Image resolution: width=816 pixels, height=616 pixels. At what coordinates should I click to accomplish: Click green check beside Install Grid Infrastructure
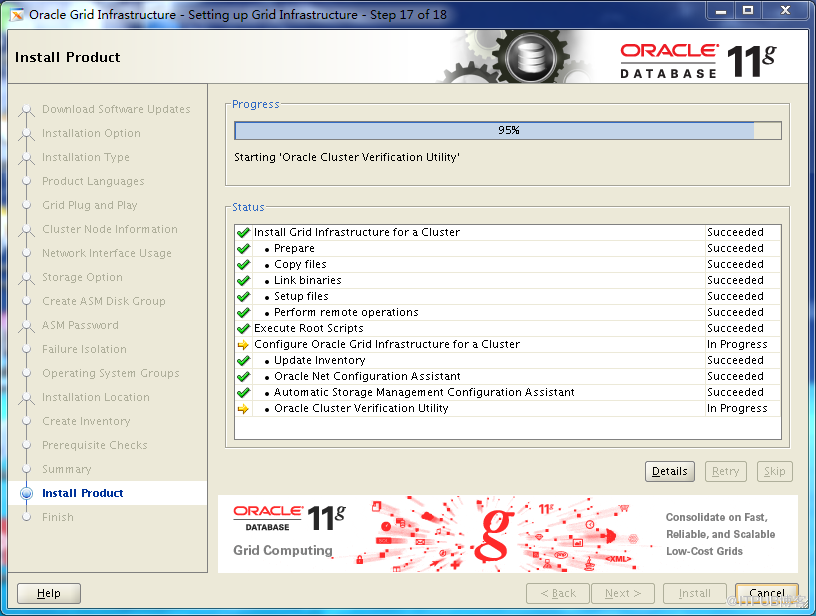[x=243, y=233]
